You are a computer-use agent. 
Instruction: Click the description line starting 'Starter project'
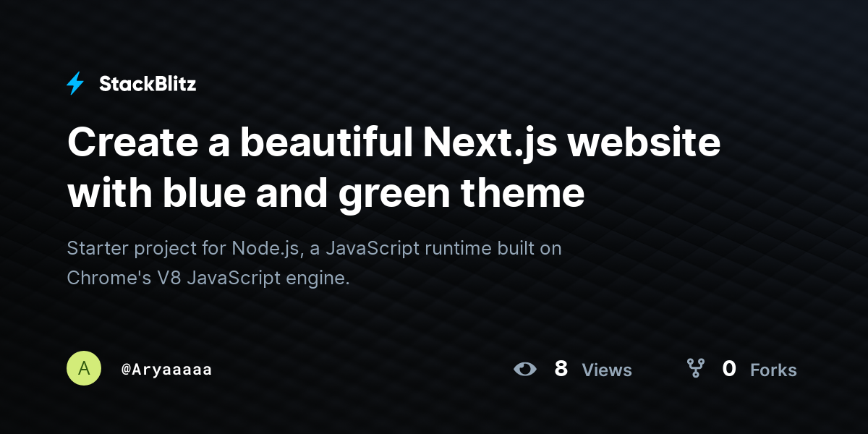tap(314, 249)
